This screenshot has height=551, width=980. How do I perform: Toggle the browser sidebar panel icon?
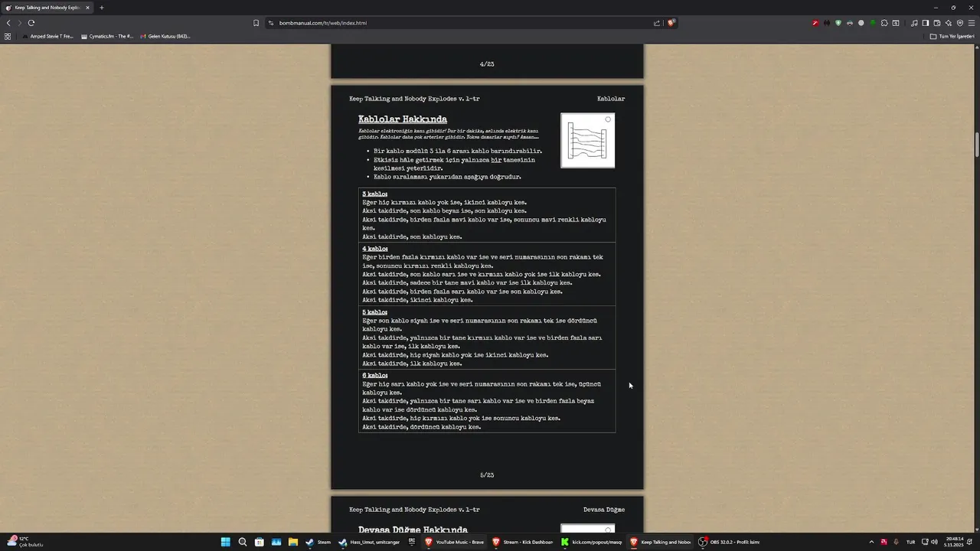coord(926,23)
